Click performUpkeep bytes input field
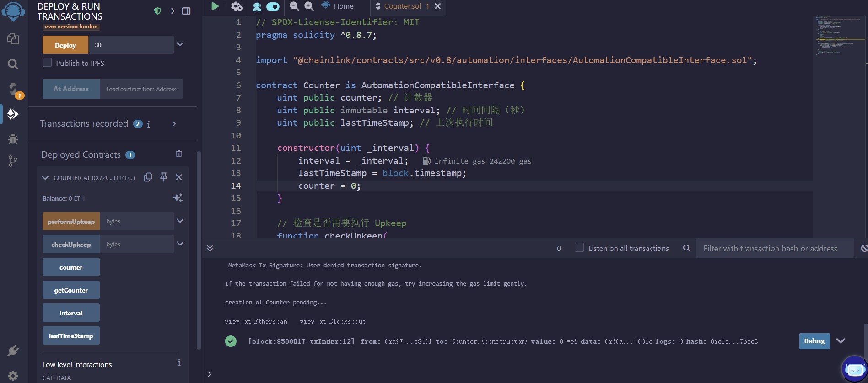The image size is (868, 383). click(x=137, y=221)
